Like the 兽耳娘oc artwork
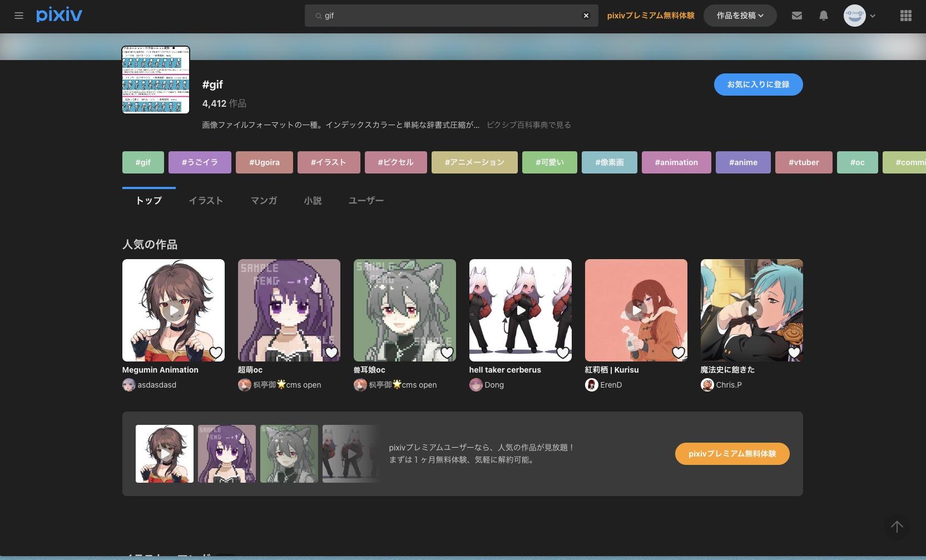This screenshot has height=560, width=926. (447, 353)
